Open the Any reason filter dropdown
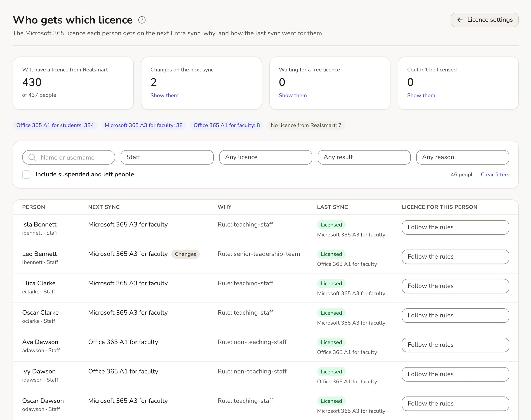Image resolution: width=531 pixels, height=420 pixels. (462, 157)
